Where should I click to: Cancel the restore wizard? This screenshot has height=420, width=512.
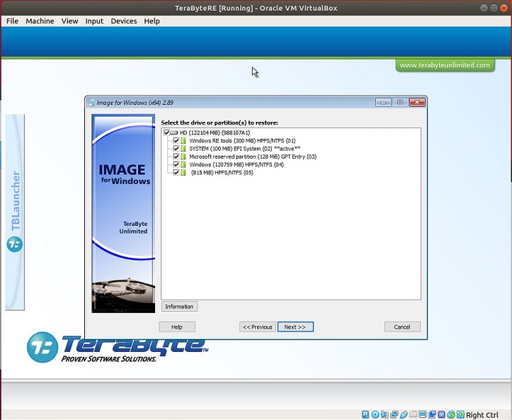[402, 327]
